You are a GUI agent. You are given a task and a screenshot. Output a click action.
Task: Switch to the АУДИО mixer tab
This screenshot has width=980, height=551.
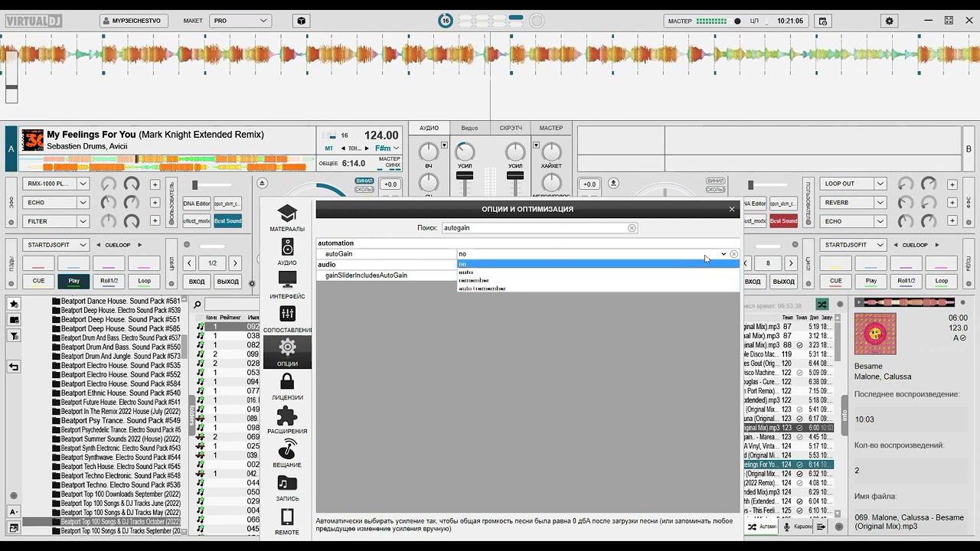point(429,129)
